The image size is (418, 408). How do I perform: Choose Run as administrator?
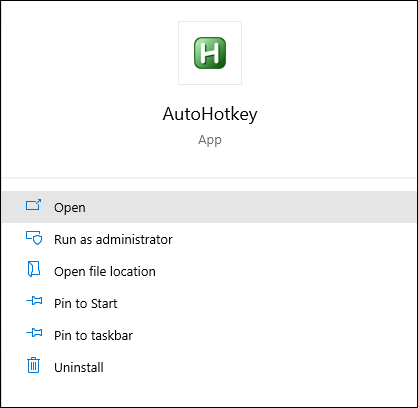(x=113, y=239)
